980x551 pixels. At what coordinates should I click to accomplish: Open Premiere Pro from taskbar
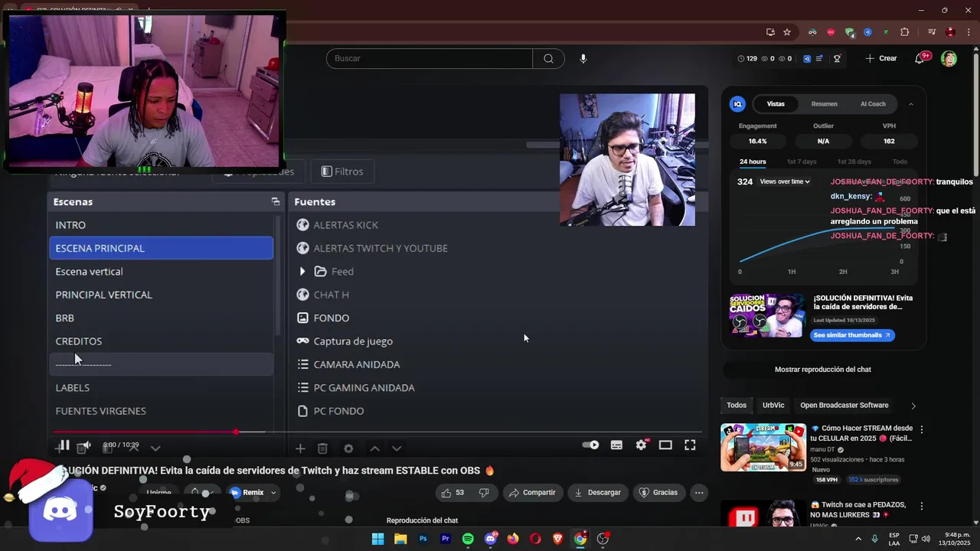click(x=446, y=539)
